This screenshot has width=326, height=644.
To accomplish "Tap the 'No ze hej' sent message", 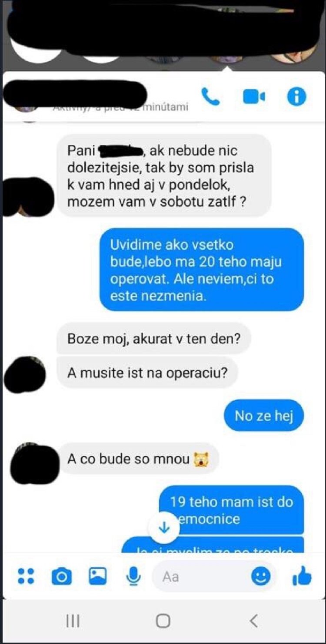I will (264, 416).
